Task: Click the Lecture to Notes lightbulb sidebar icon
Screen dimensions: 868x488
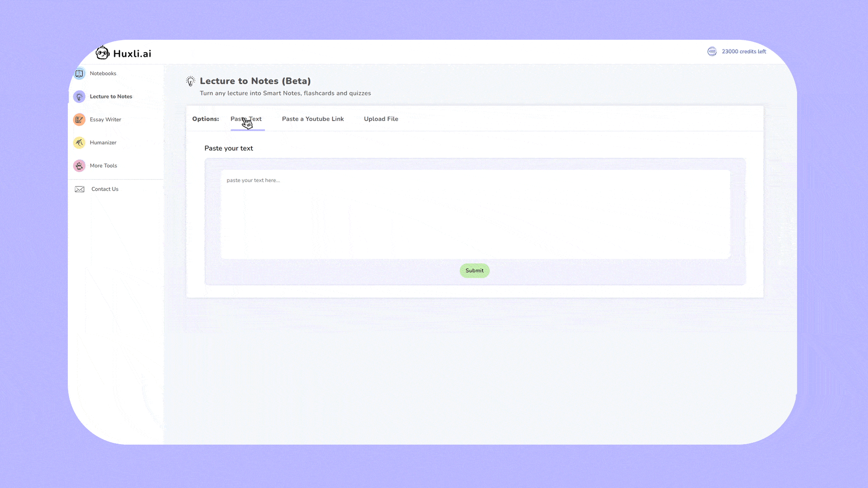Action: [x=79, y=96]
